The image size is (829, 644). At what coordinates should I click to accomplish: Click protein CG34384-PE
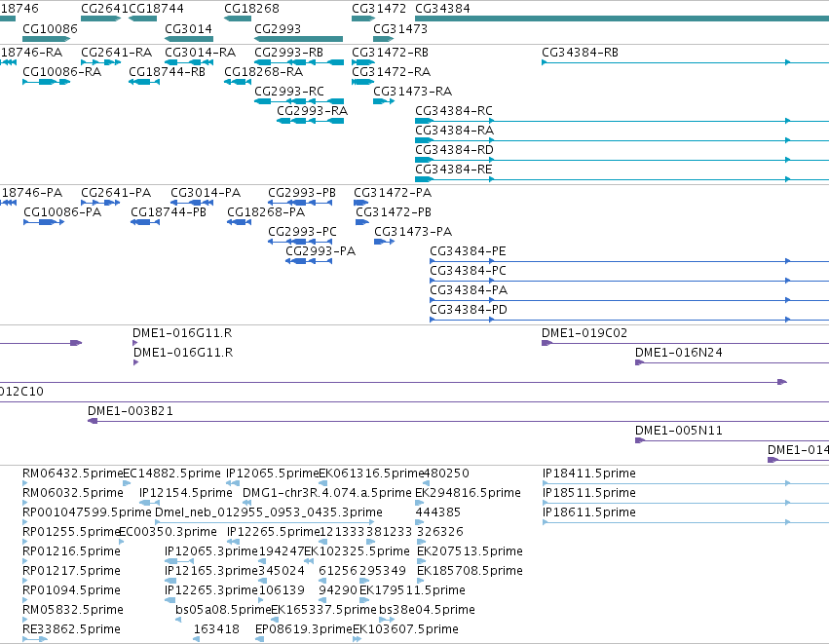[x=629, y=262]
